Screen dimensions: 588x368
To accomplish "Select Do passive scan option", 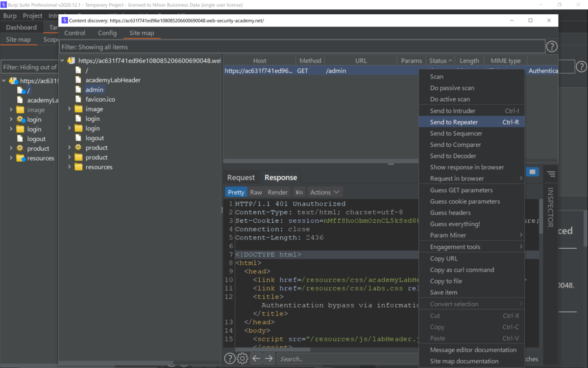I will [471, 88].
